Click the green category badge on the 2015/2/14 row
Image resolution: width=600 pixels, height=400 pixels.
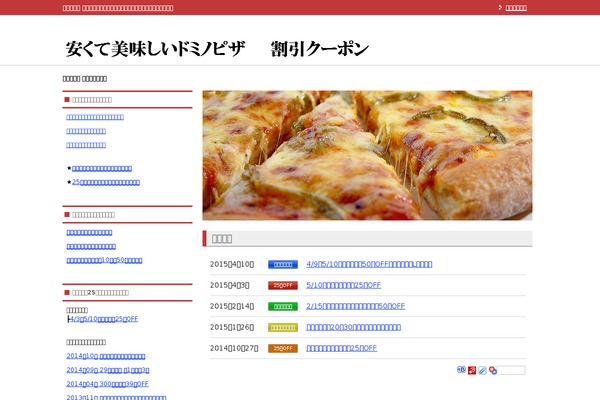pos(283,307)
